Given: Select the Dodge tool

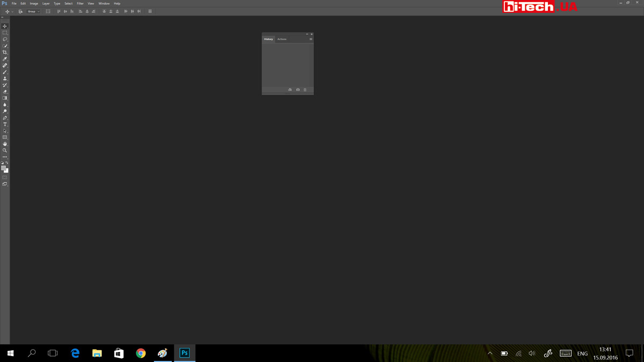Looking at the screenshot, I should click(5, 111).
